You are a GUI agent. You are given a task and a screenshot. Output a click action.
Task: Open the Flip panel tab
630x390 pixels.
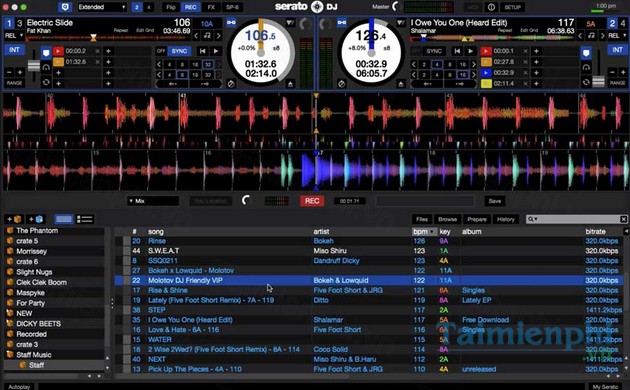[x=171, y=7]
